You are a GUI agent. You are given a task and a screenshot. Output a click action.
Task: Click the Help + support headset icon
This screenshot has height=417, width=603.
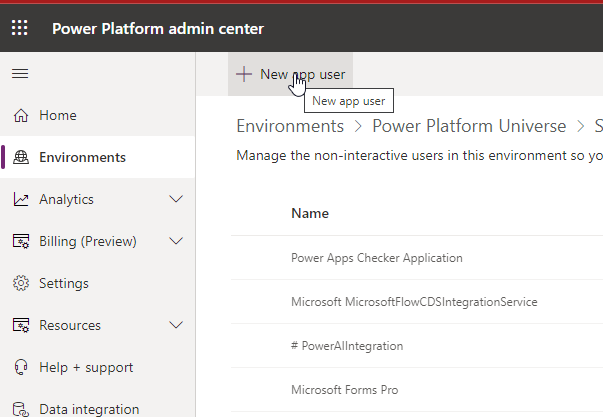coord(21,367)
